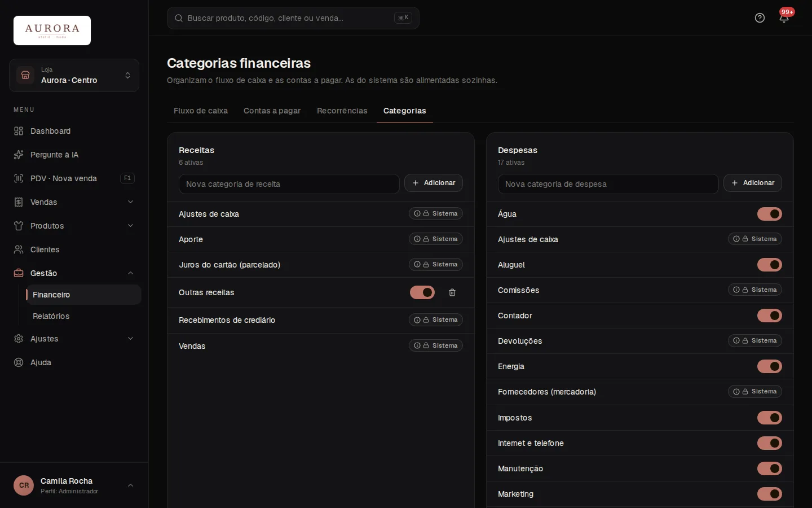Collapse the Gestão sidebar section
812x508 pixels.
(x=74, y=273)
